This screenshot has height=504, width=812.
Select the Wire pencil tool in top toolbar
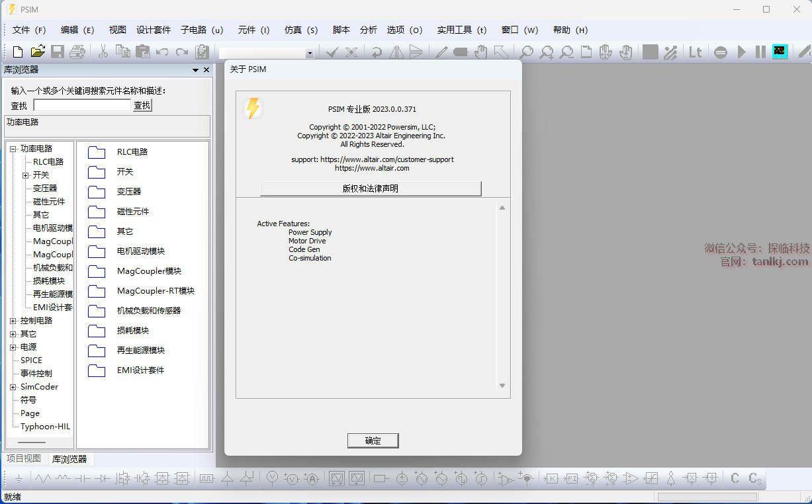tap(441, 52)
